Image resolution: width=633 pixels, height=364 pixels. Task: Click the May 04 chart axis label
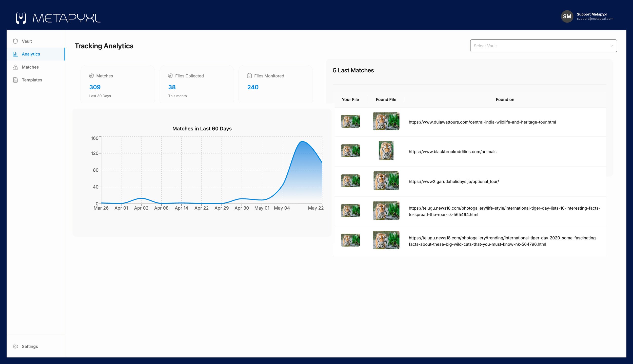282,208
